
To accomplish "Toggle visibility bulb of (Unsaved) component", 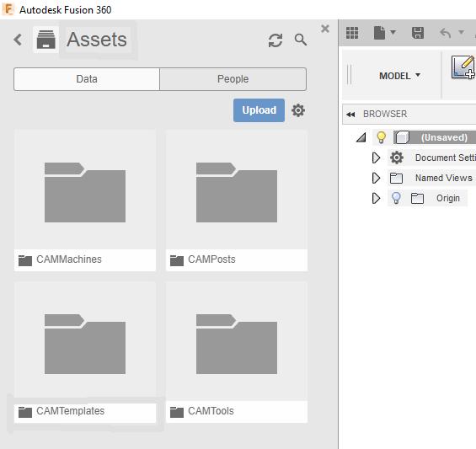I will pos(381,137).
